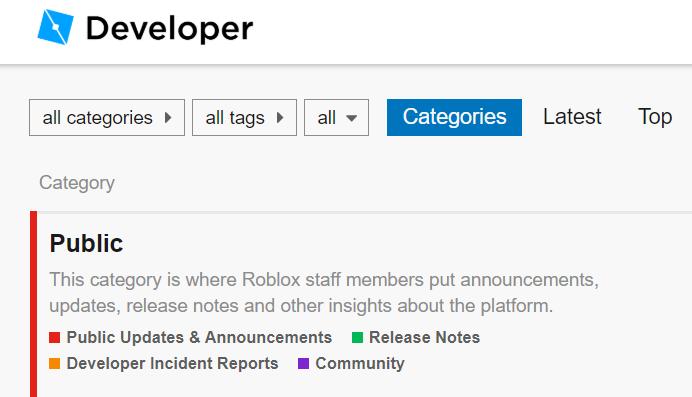This screenshot has width=692, height=397.
Task: Click the Public category description text
Action: click(324, 292)
